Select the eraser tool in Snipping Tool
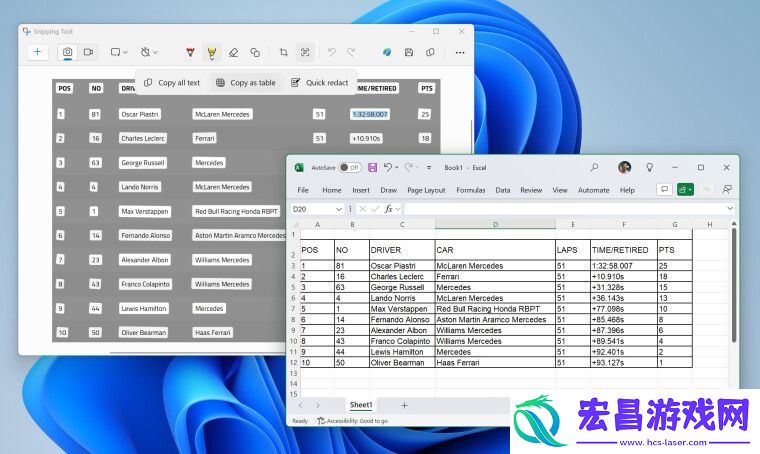The height and width of the screenshot is (454, 760). pos(234,52)
